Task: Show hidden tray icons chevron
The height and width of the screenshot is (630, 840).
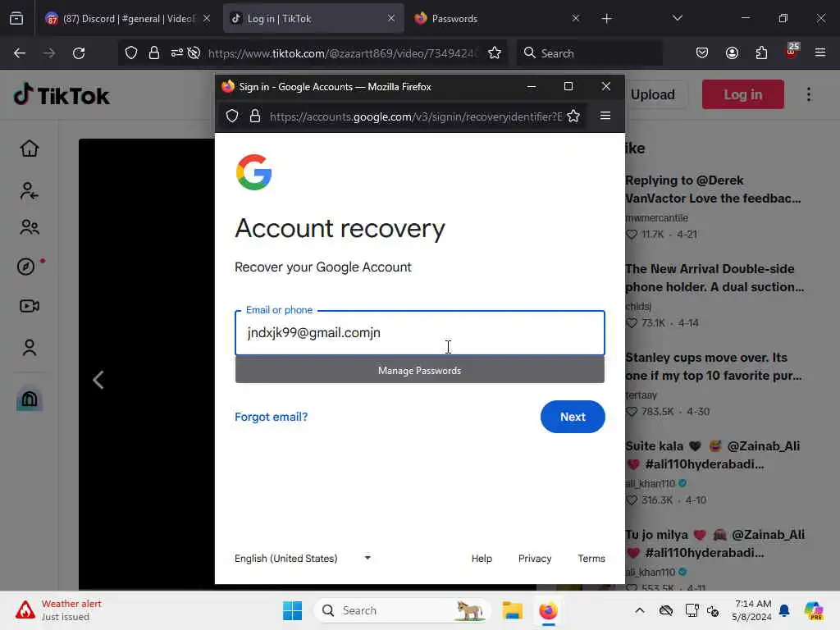Action: tap(640, 610)
